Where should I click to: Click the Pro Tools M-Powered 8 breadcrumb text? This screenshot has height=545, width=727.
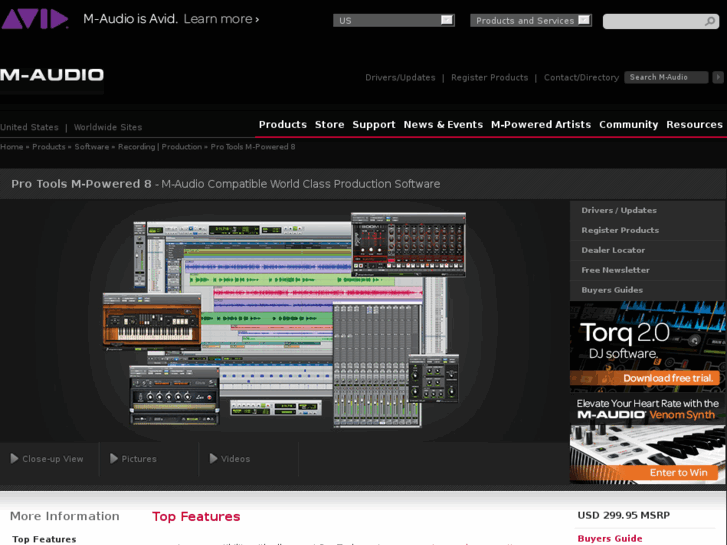(253, 147)
